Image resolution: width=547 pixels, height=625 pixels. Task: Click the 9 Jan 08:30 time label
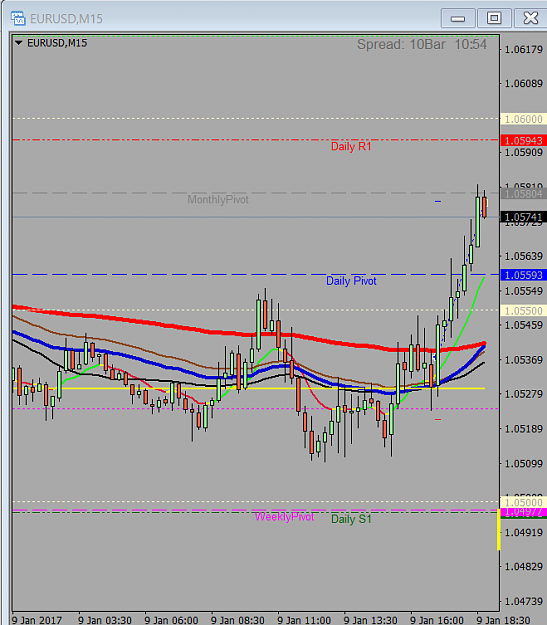pos(238,620)
